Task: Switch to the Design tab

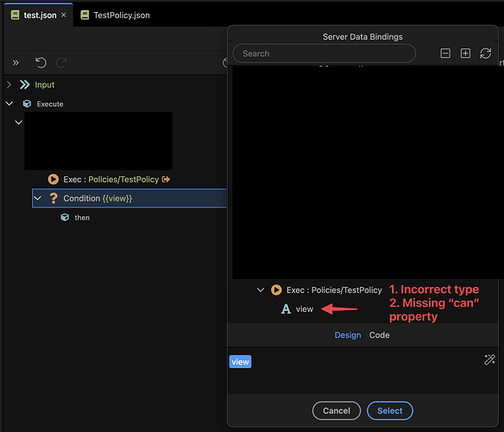Action: [348, 335]
